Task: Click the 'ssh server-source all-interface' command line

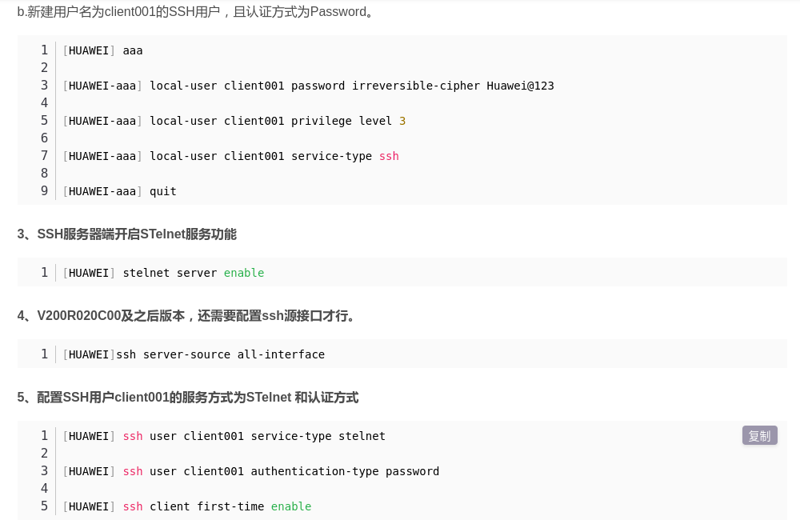Action: pyautogui.click(x=194, y=354)
